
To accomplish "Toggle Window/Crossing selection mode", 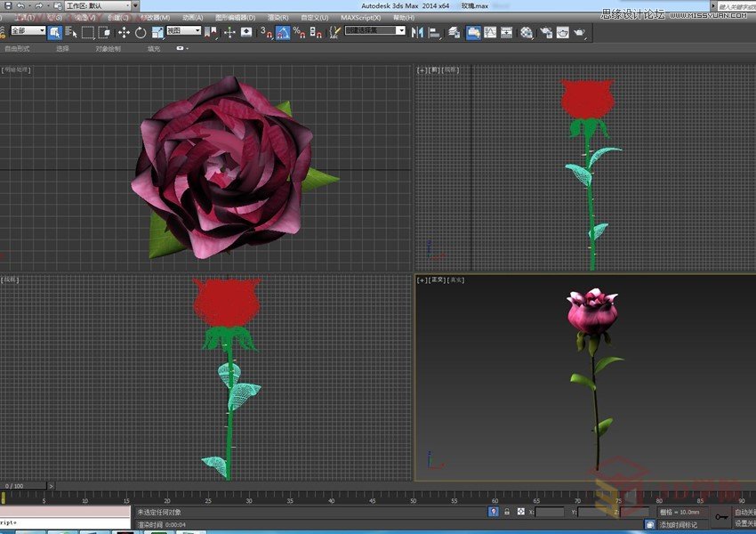I will click(x=104, y=33).
